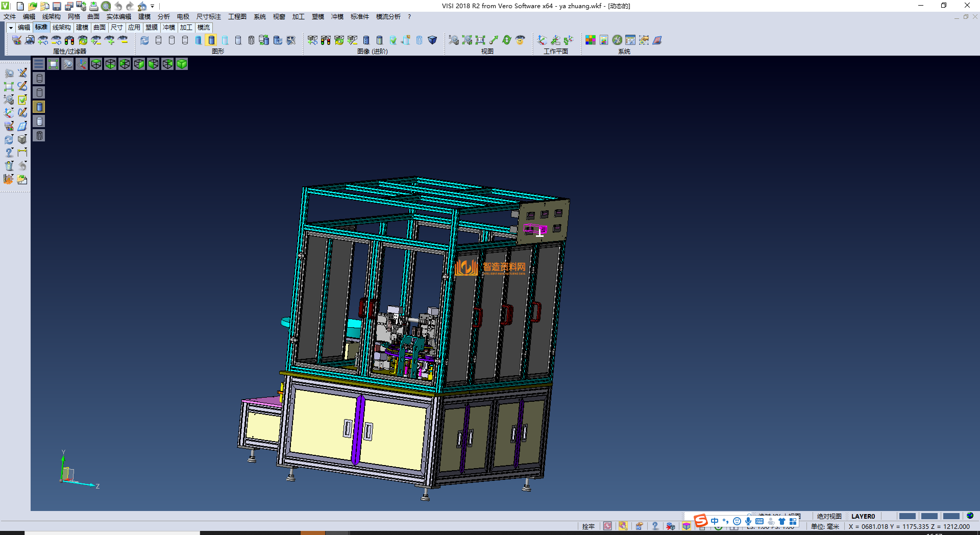
Task: Toggle the highlighted shaded cylinder display mode
Action: click(211, 40)
